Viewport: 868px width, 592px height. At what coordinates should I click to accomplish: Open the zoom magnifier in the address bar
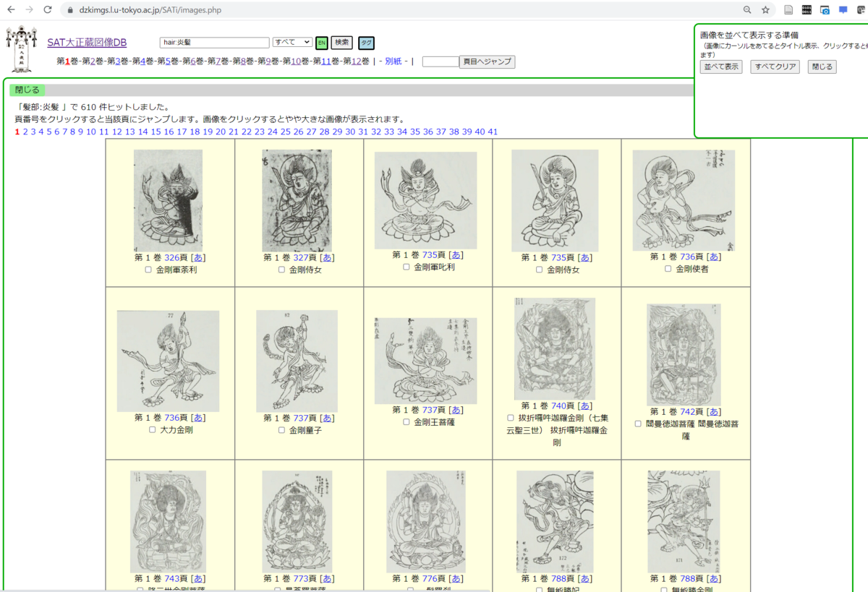pyautogui.click(x=747, y=10)
